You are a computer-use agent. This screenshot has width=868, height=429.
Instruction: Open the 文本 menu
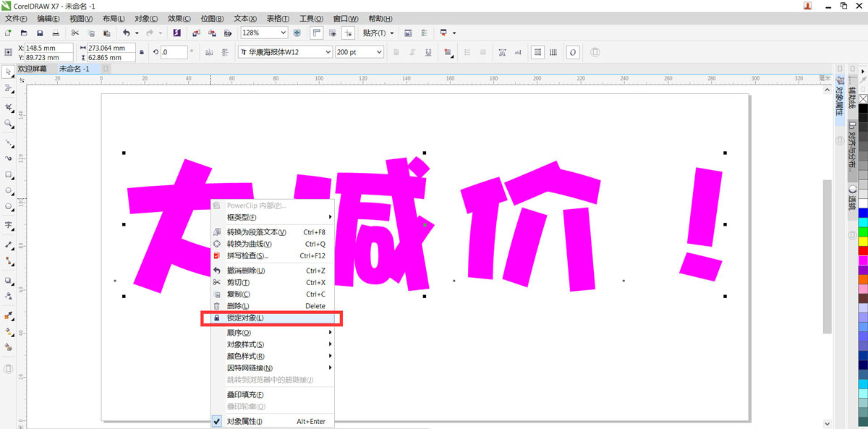click(245, 18)
